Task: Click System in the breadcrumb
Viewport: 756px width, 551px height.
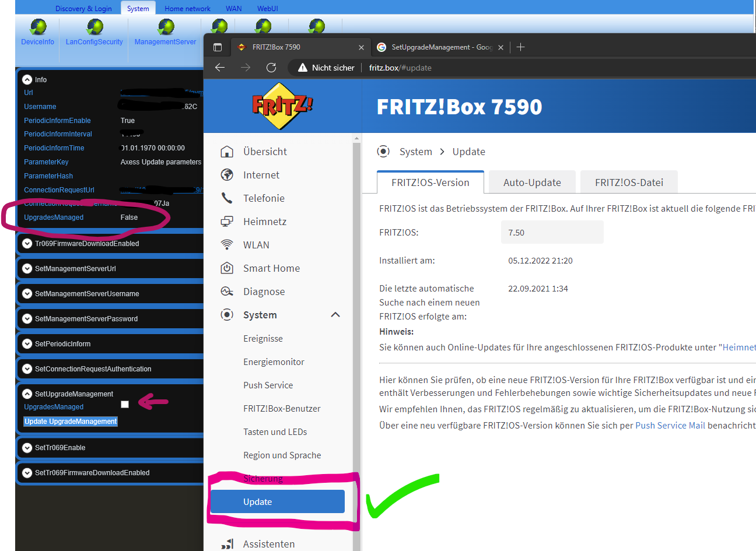Action: coord(416,152)
